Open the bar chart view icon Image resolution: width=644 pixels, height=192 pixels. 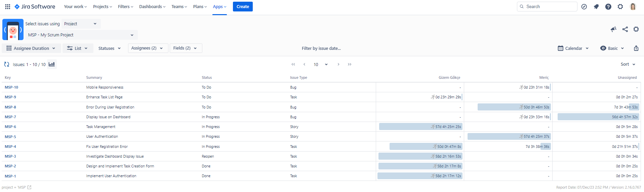tap(51, 64)
